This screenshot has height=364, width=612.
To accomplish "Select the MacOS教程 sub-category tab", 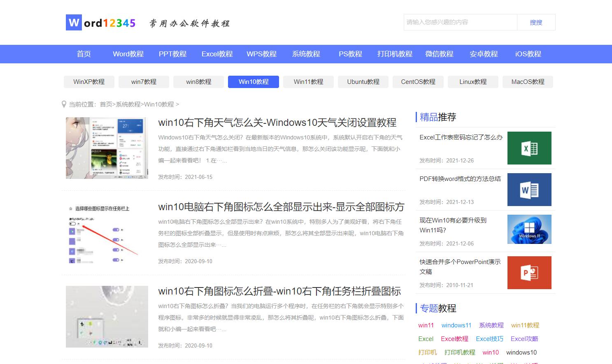I will click(528, 82).
